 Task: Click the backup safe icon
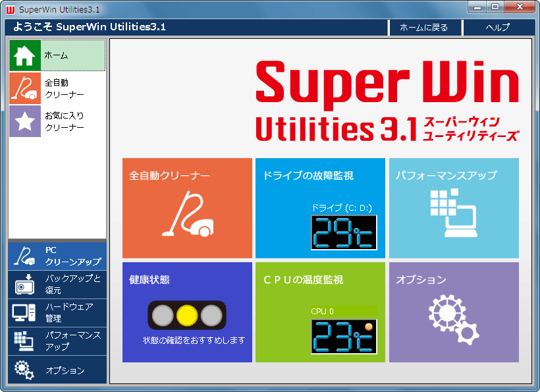coord(24,284)
